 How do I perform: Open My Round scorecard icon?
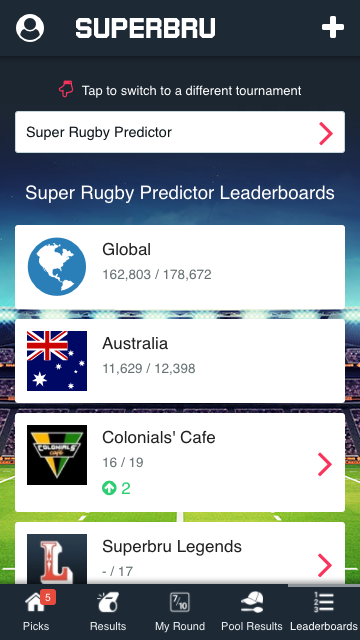coord(180,602)
